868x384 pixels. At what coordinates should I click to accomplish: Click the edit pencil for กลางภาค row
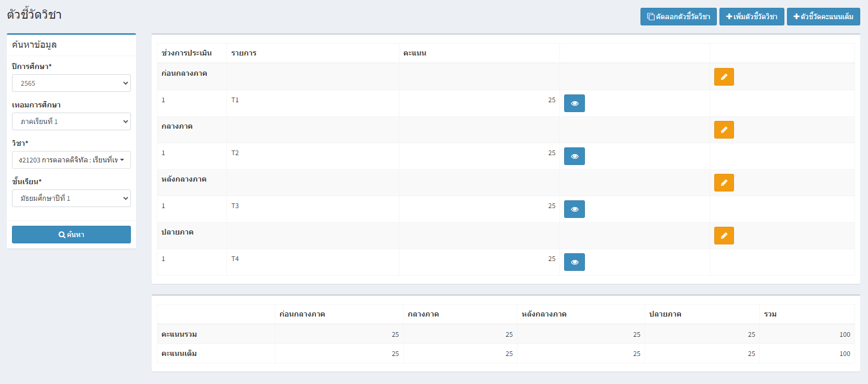(x=724, y=130)
